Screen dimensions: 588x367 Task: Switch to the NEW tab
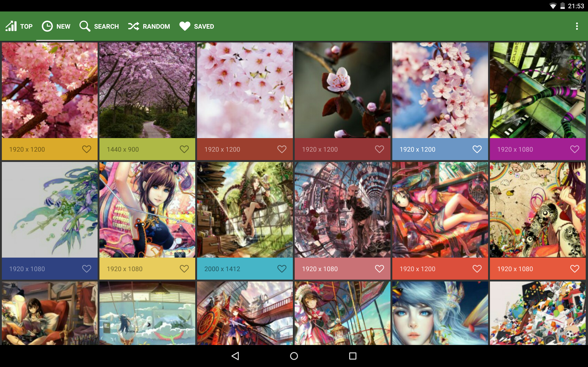point(56,26)
